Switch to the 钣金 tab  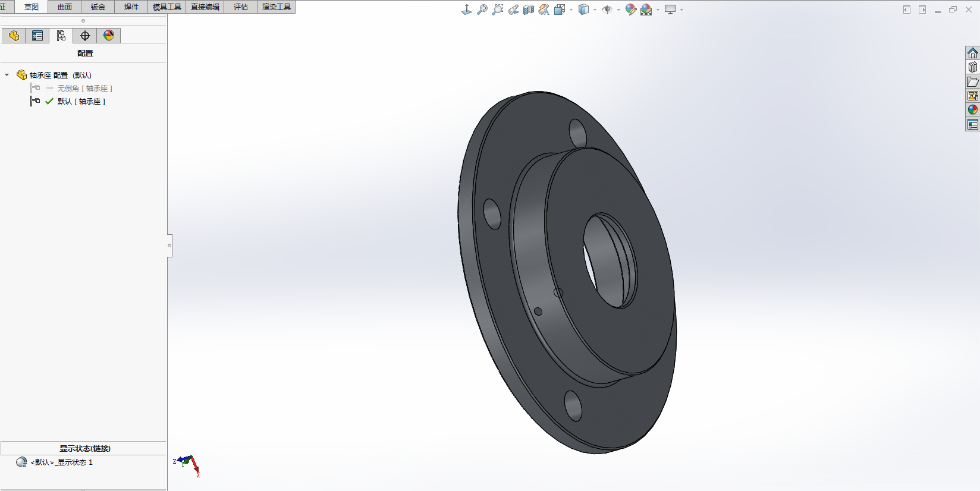tap(98, 7)
